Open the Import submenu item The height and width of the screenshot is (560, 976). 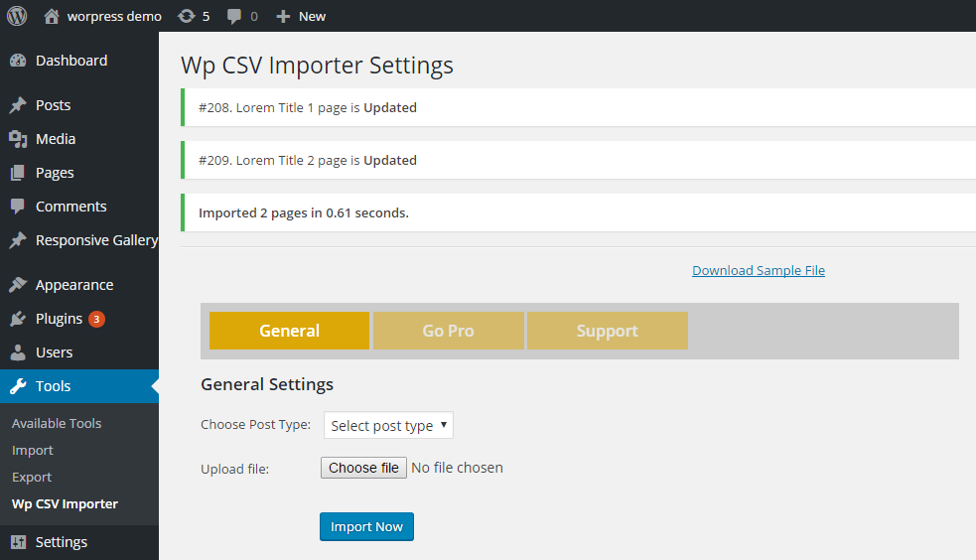(33, 451)
